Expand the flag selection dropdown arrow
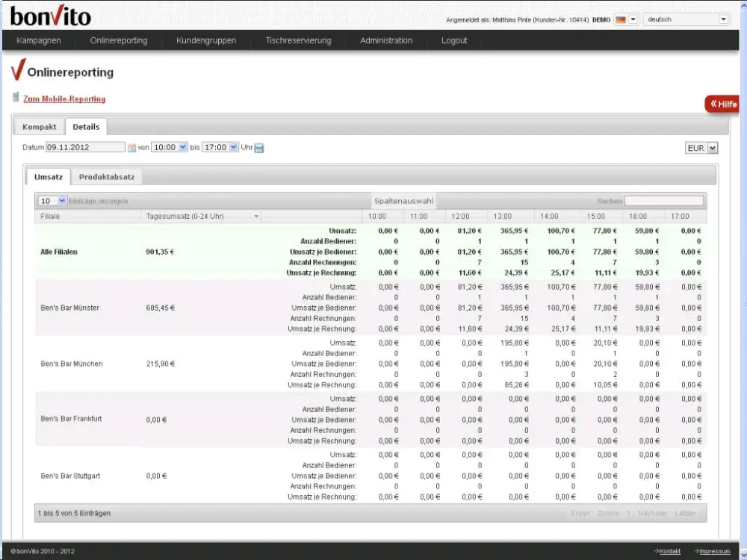747x560 pixels. (x=633, y=19)
